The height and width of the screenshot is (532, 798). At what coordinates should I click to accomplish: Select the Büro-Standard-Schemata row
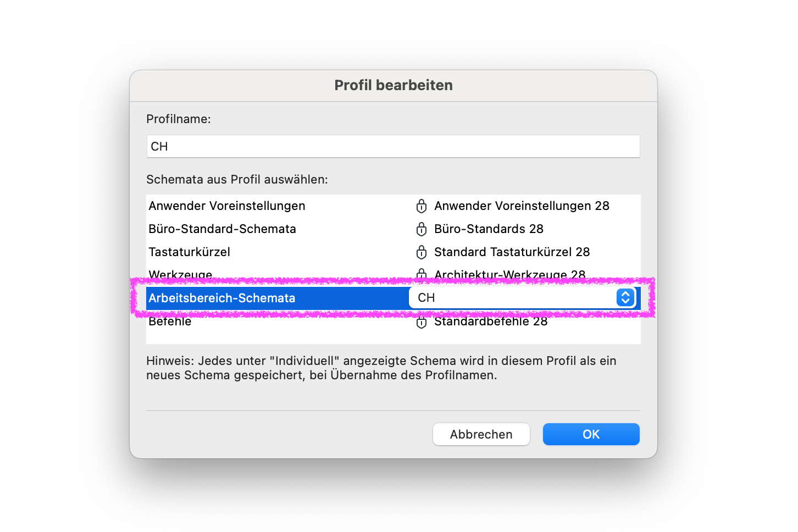[x=394, y=229]
